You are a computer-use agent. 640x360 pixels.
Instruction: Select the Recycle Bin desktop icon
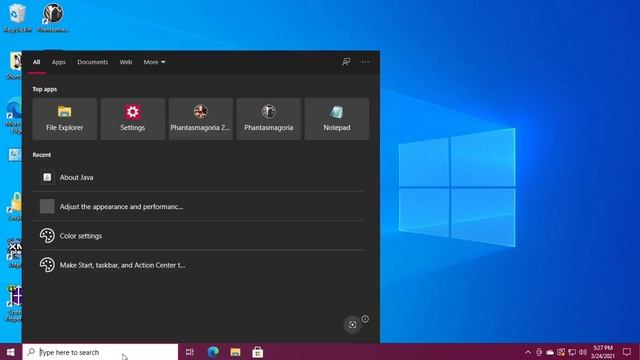point(17,18)
